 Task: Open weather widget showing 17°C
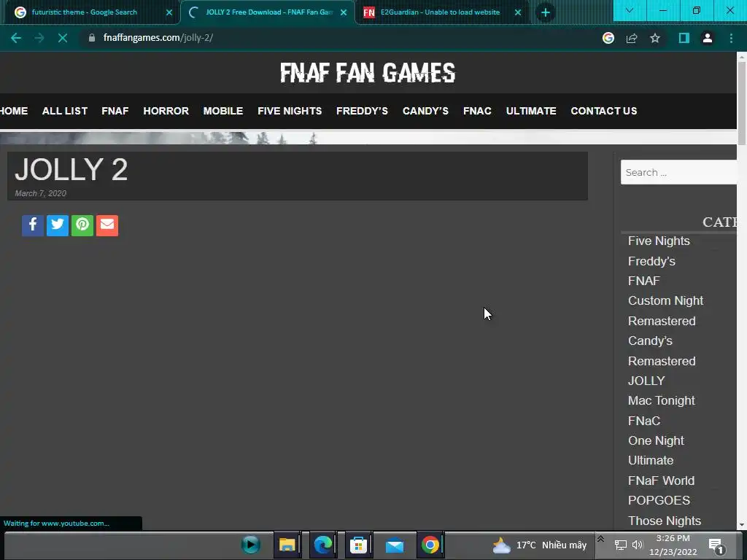click(539, 545)
